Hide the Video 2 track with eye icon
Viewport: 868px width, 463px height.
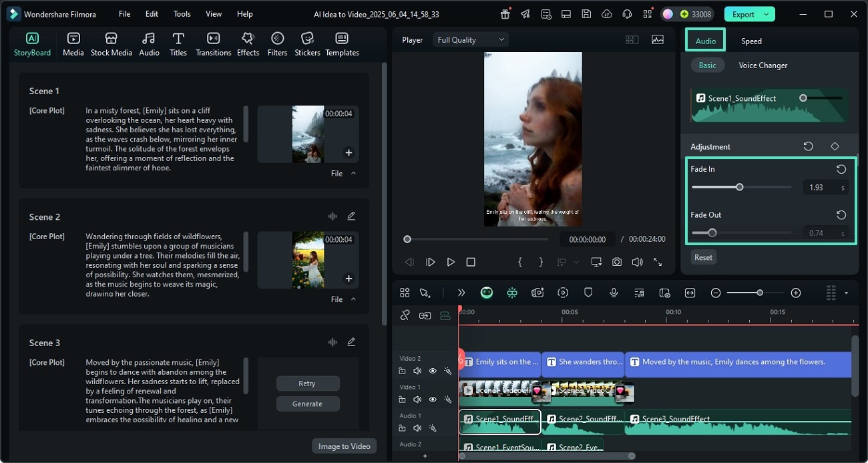(433, 371)
